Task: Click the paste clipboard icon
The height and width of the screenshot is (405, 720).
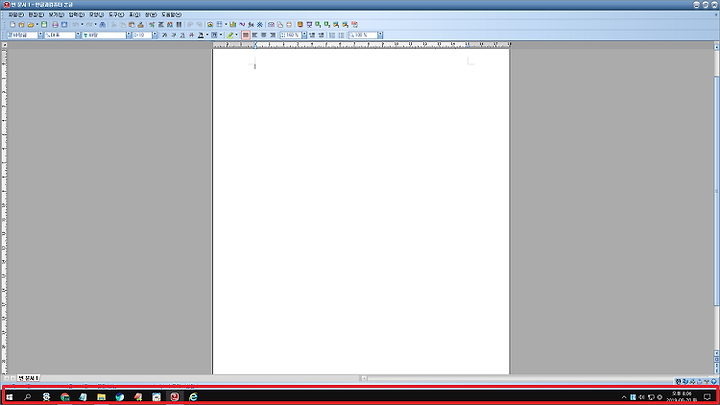Action: [132, 25]
